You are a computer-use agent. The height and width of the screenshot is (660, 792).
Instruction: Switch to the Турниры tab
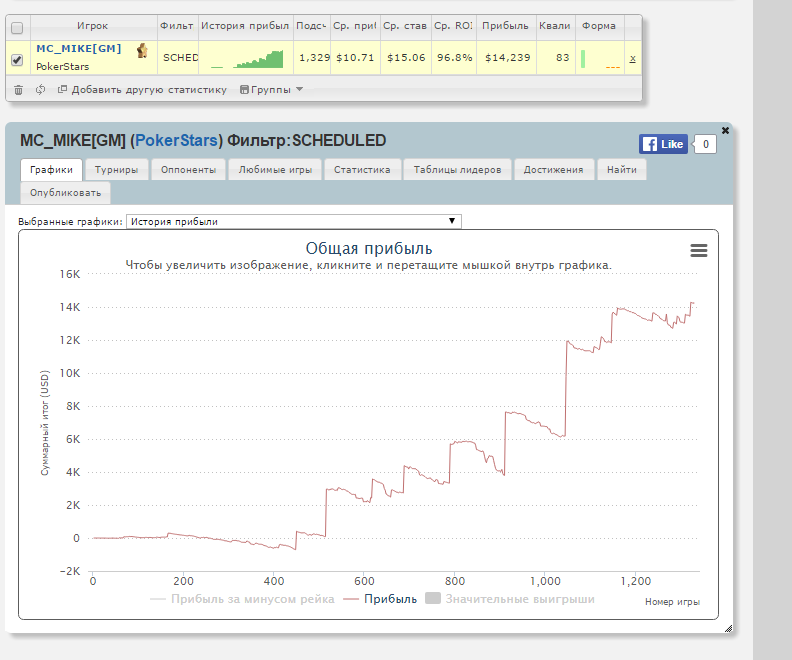point(117,170)
